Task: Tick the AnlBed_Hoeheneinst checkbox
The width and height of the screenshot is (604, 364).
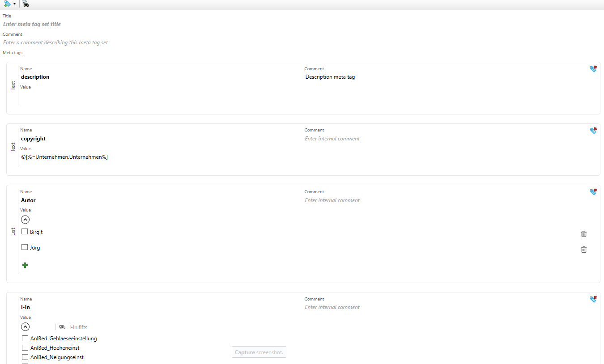Action: point(25,348)
